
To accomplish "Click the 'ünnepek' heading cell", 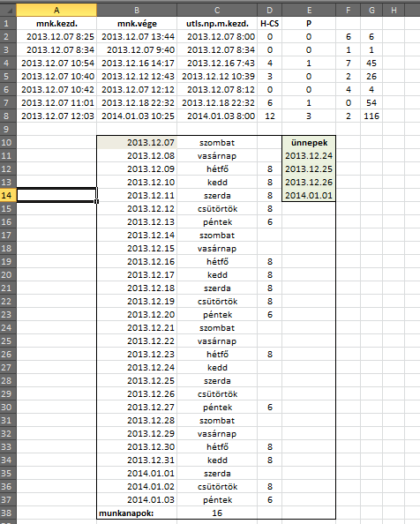I will [x=309, y=143].
